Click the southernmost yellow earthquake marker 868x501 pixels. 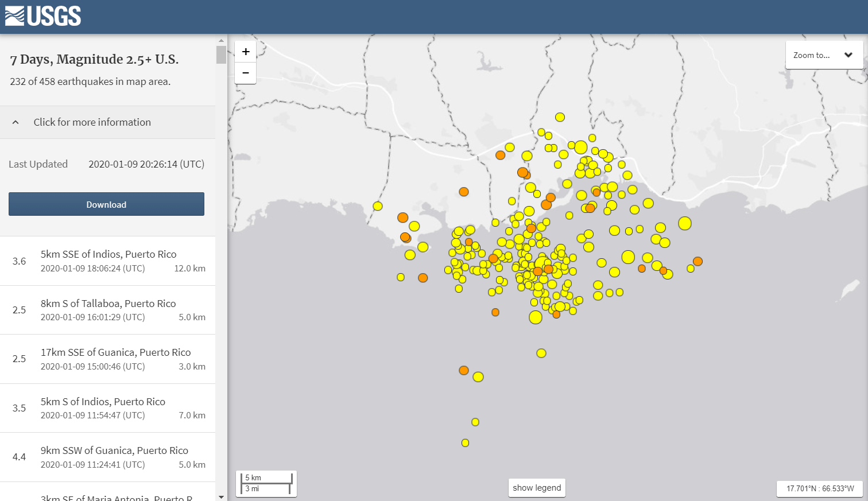point(465,443)
